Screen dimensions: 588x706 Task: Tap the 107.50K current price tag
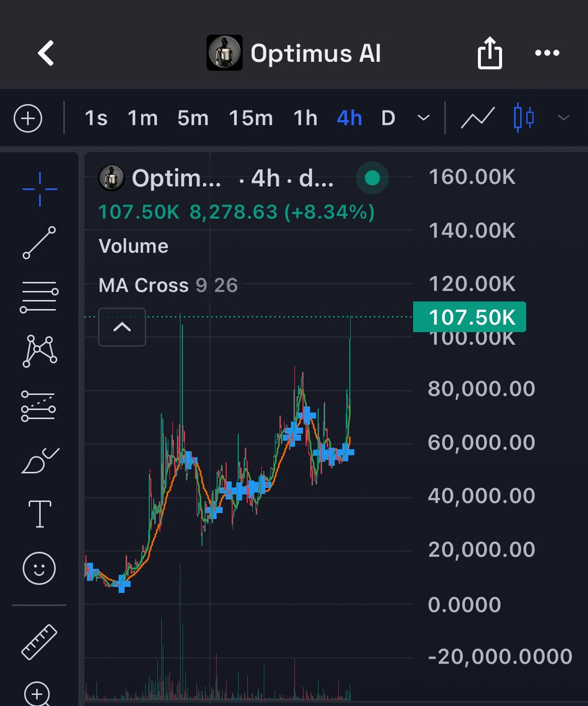tap(470, 317)
